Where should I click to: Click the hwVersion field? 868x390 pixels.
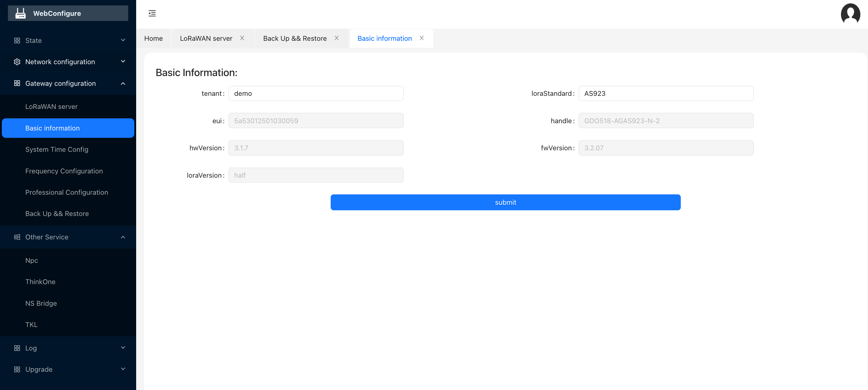point(316,148)
